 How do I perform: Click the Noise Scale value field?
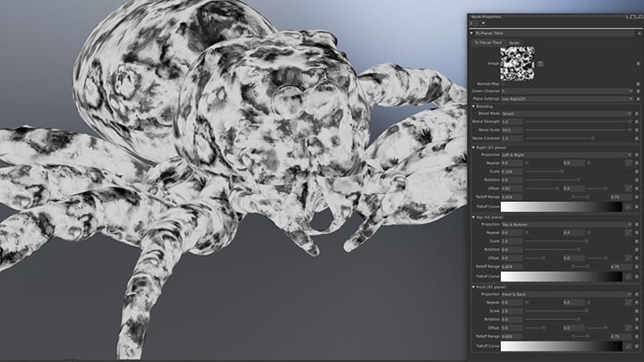(x=512, y=130)
